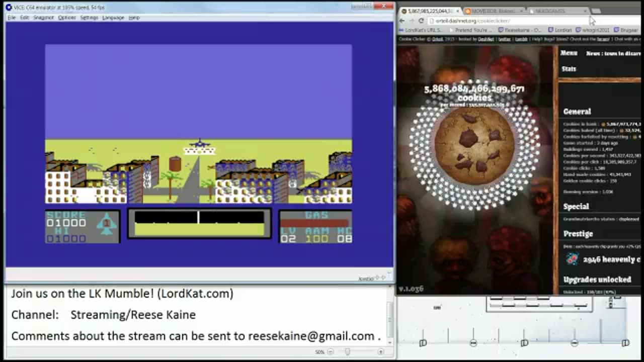Image resolution: width=644 pixels, height=362 pixels.
Task: Click the SCORE panel in the C64 game
Action: tap(83, 226)
